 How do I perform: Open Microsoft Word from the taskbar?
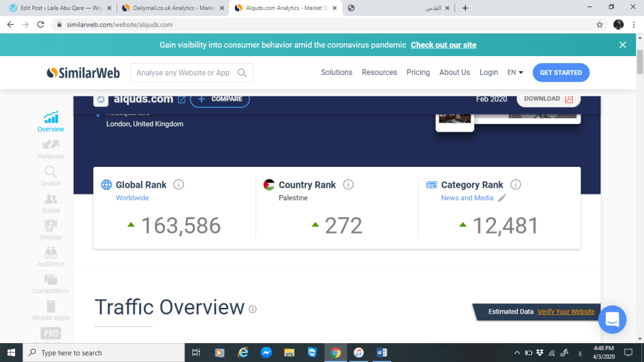point(381,353)
